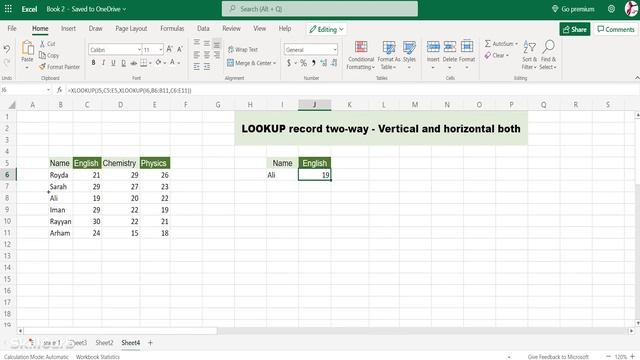Apply the Borders button
Viewport: 640px width, 360px height.
coord(143,62)
